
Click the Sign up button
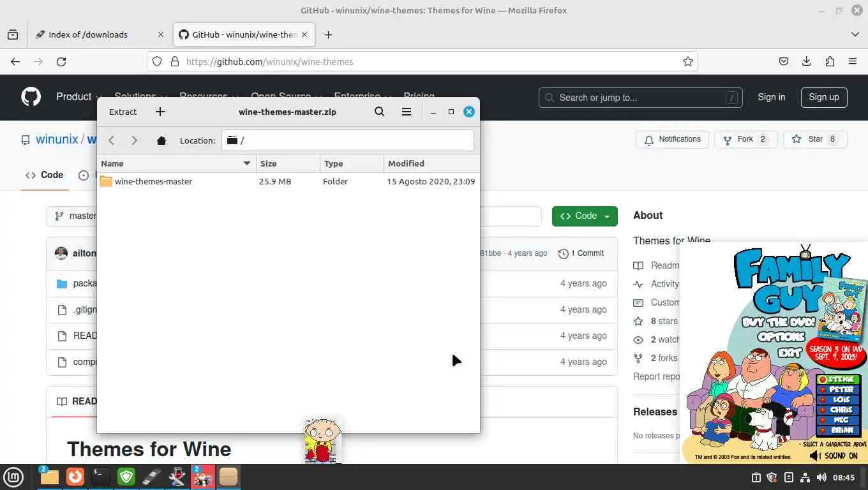click(x=824, y=97)
